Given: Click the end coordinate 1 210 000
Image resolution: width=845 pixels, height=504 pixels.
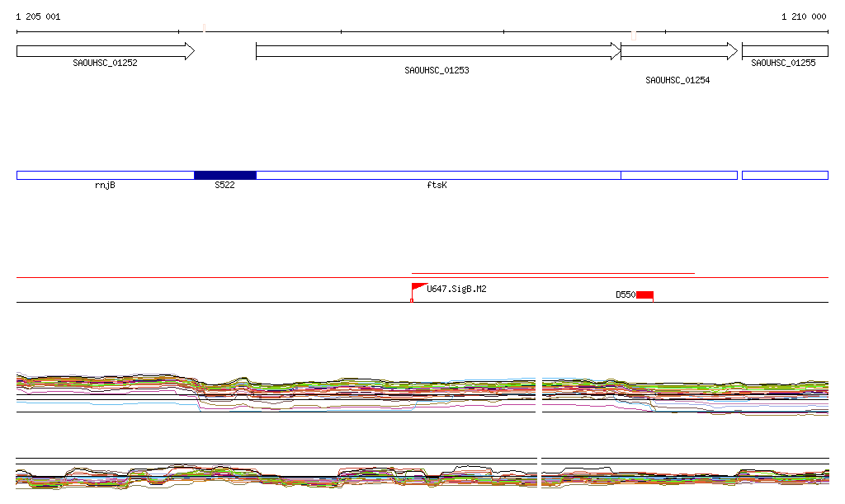Looking at the screenshot, I should [x=803, y=16].
